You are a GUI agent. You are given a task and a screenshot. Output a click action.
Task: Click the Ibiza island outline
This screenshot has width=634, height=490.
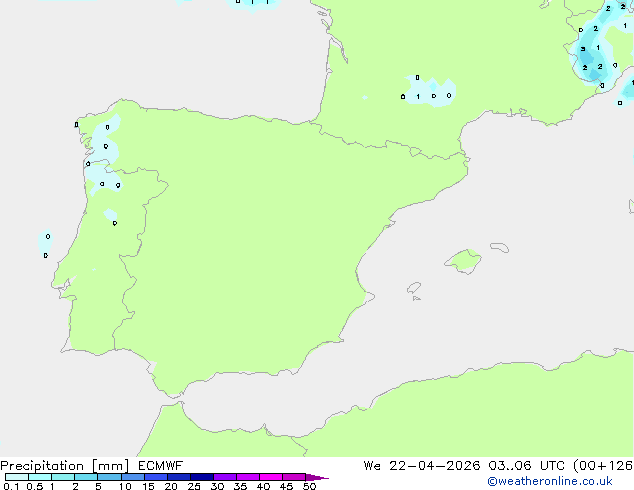tap(414, 288)
